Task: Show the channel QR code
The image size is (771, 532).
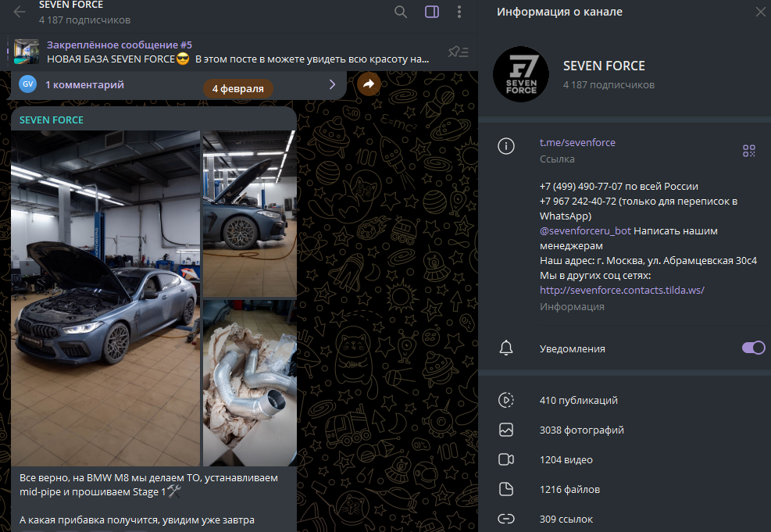Action: pyautogui.click(x=748, y=151)
